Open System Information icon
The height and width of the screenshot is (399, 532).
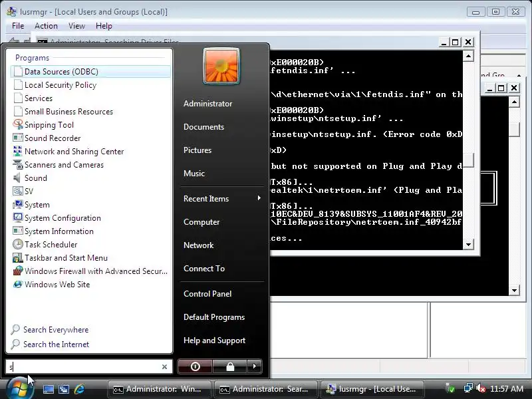[x=18, y=231]
